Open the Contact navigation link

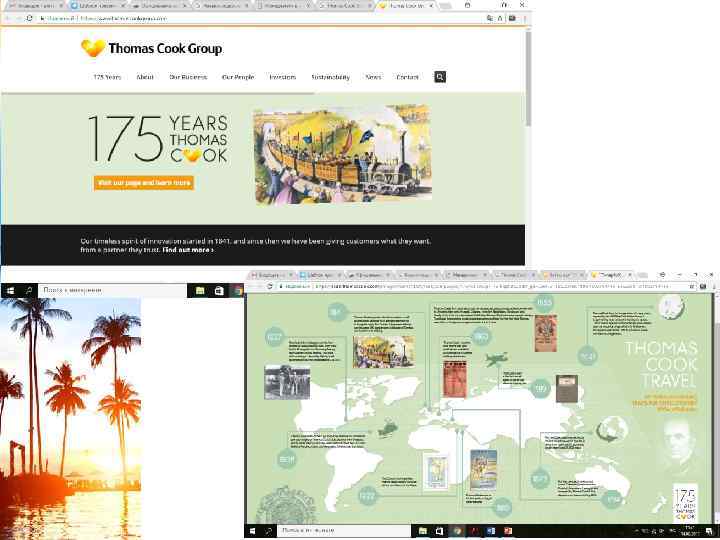point(407,77)
